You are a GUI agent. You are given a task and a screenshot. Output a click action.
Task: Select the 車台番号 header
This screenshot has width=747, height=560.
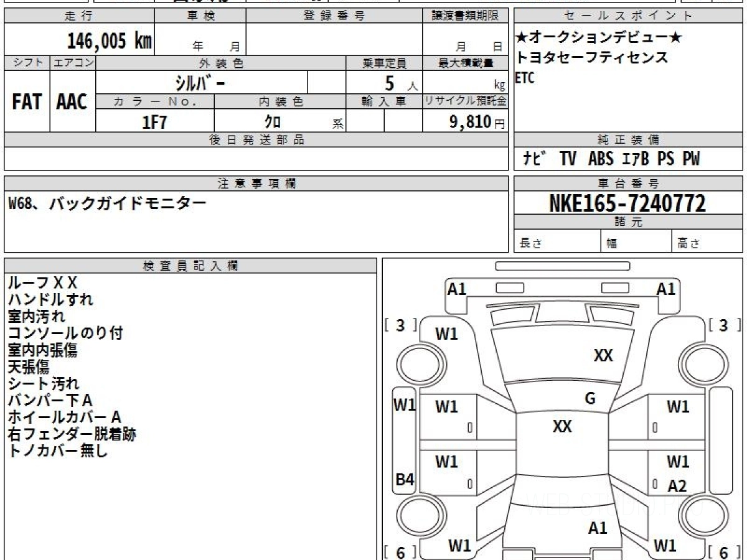[628, 184]
